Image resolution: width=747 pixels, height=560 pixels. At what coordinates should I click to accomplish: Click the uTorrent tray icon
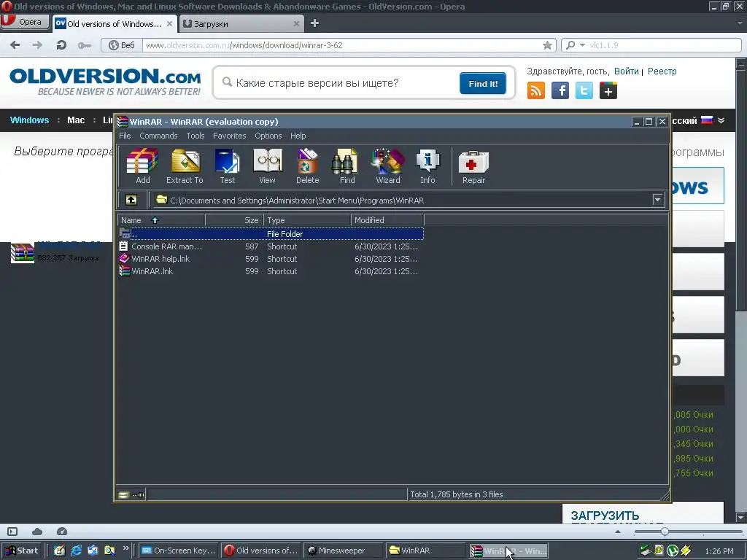click(672, 551)
